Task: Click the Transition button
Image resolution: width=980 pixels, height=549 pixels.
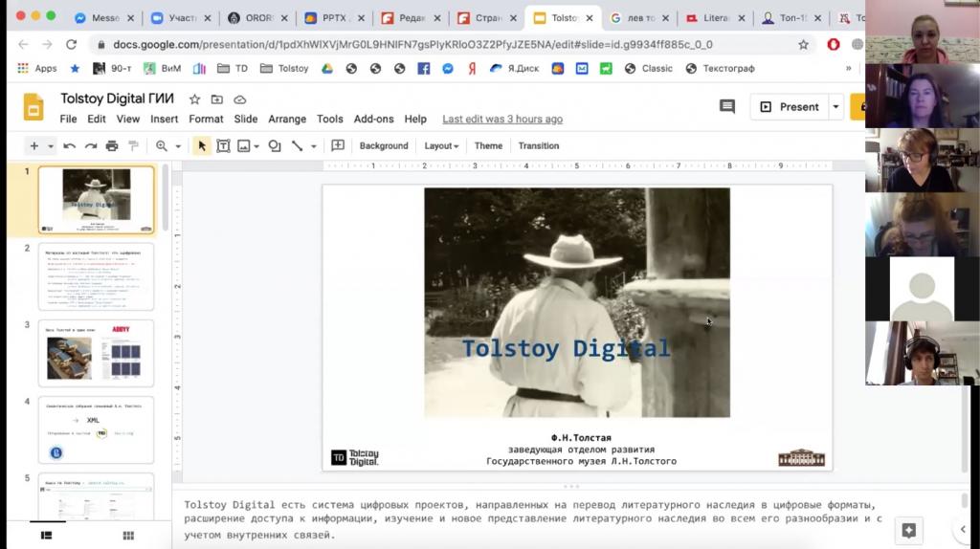Action: coord(538,145)
